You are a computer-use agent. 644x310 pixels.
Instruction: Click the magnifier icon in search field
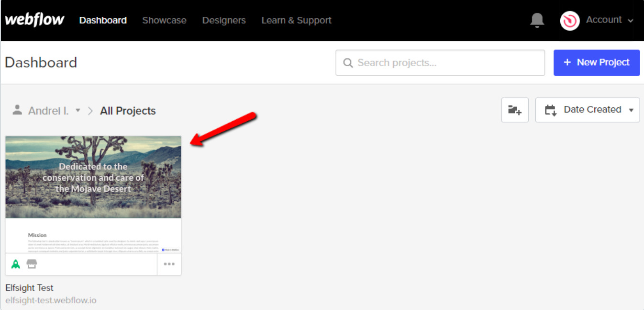[x=348, y=62]
